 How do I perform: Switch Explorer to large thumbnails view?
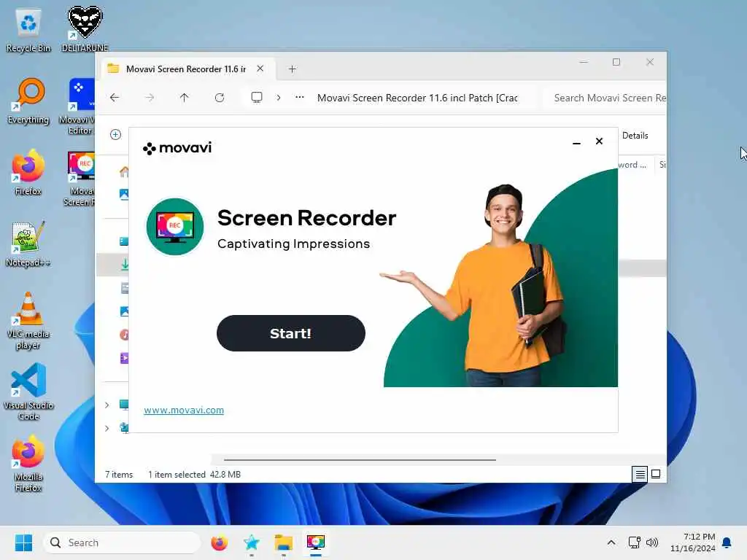coord(656,474)
